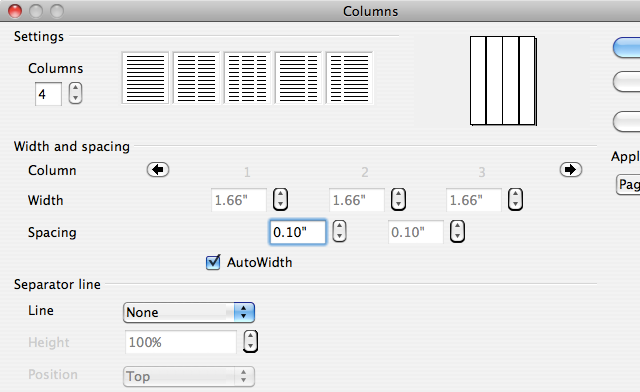
Task: Click the stepper beside first spacing field
Action: tap(340, 231)
